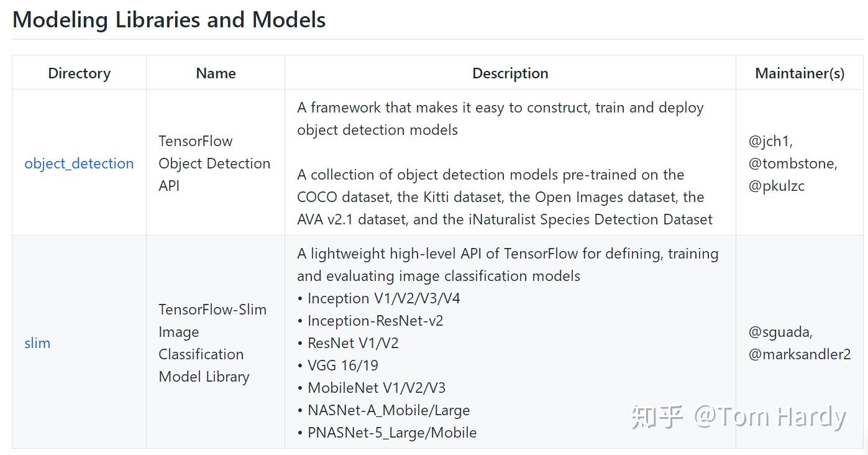Click the Name column header
Viewport: 868px width, 455px height.
point(216,73)
